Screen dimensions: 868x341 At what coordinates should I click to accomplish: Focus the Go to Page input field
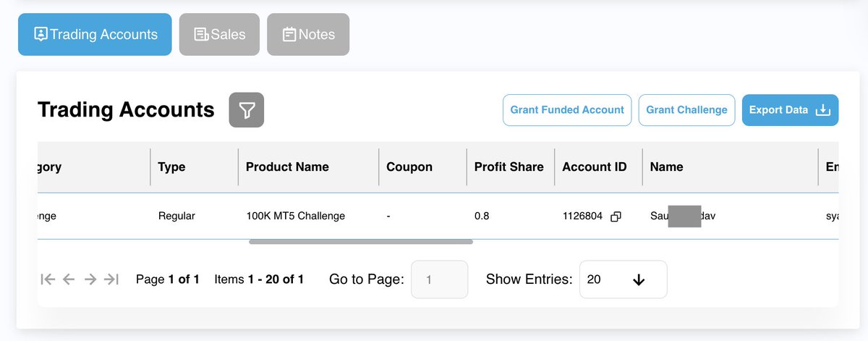(440, 279)
